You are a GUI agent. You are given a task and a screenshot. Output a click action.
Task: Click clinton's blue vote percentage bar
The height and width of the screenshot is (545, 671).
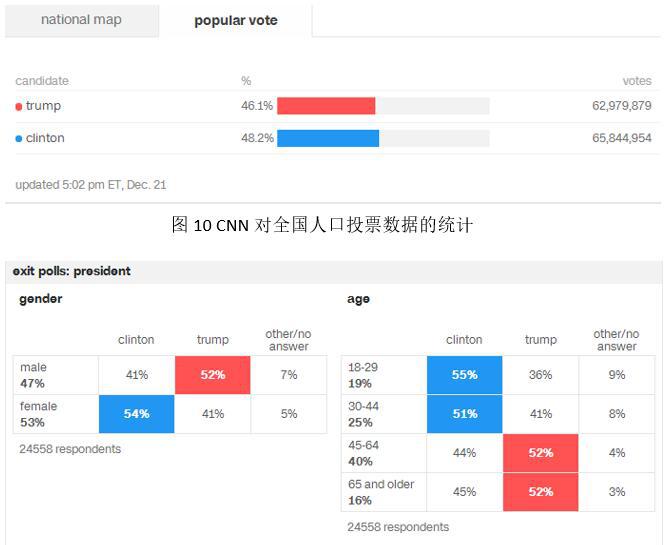click(328, 138)
